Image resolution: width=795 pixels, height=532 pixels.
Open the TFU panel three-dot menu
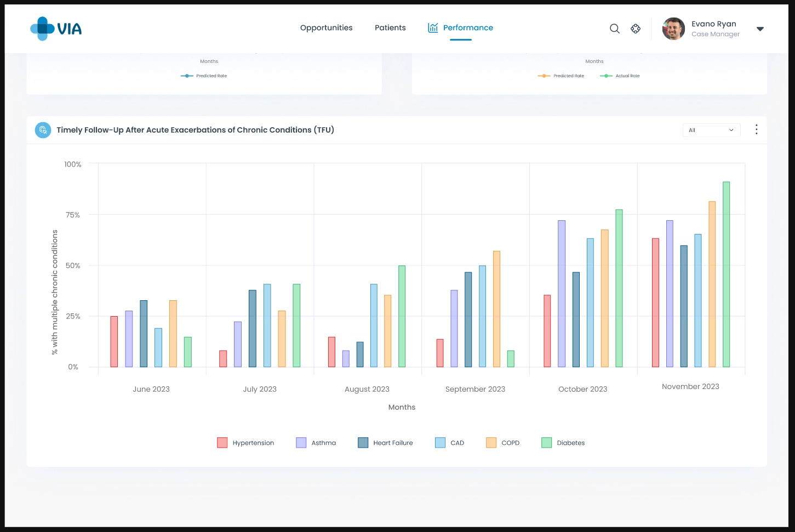756,129
